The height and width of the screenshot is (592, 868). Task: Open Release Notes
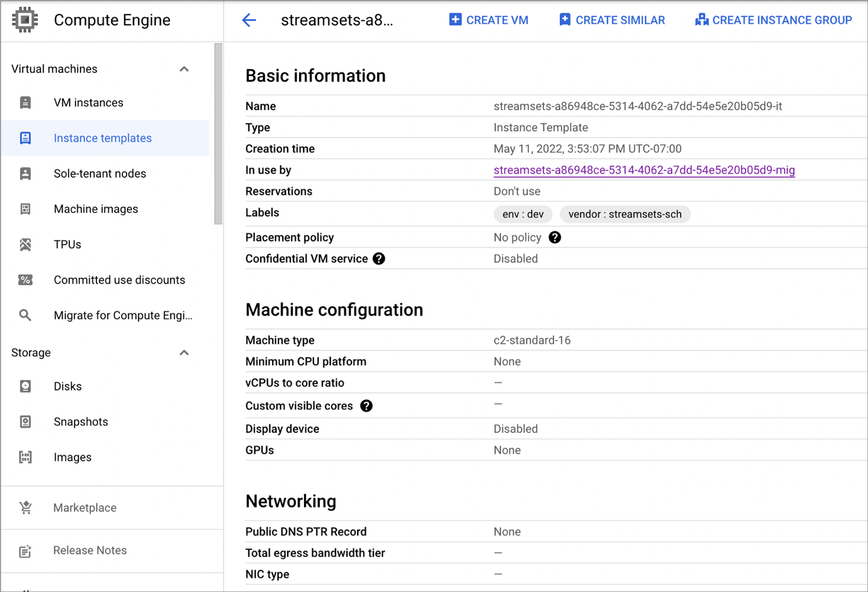[90, 551]
